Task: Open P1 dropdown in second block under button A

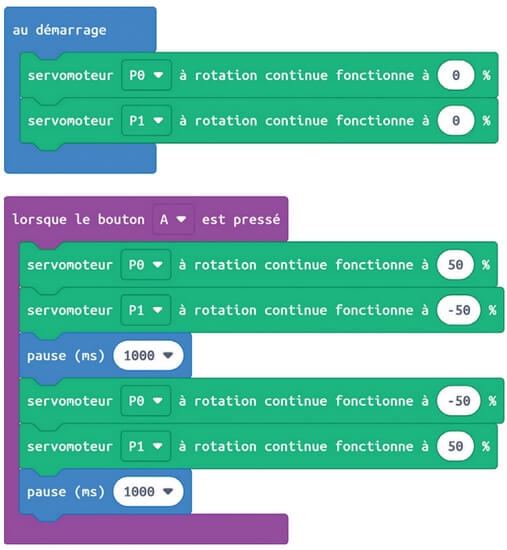Action: pos(146,310)
